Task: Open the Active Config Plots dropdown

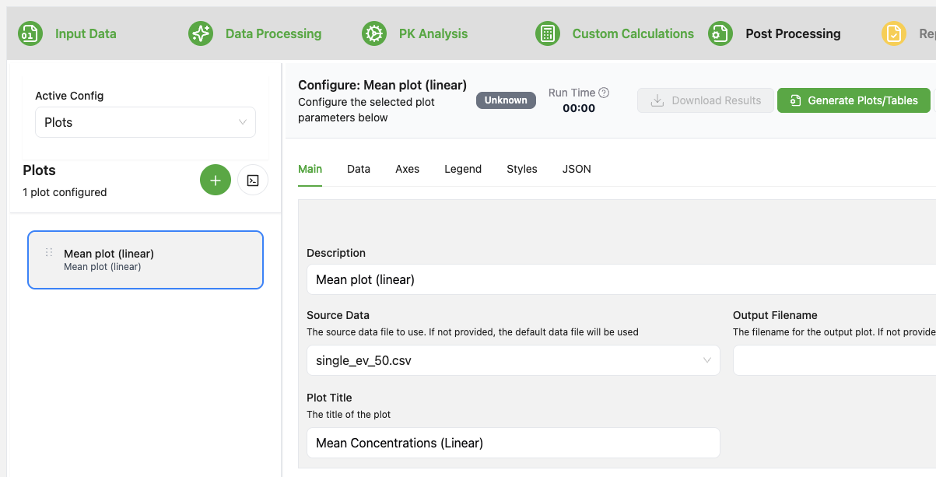Action: [145, 122]
